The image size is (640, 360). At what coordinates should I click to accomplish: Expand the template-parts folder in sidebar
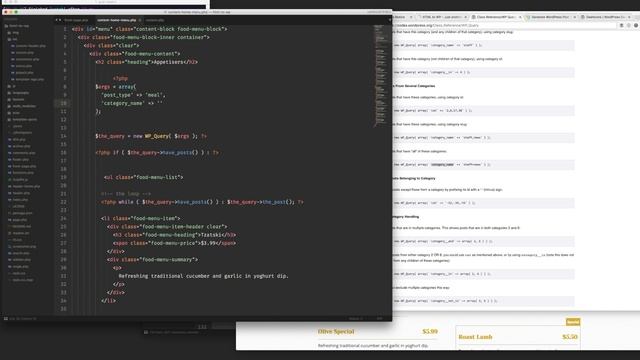coord(22,119)
